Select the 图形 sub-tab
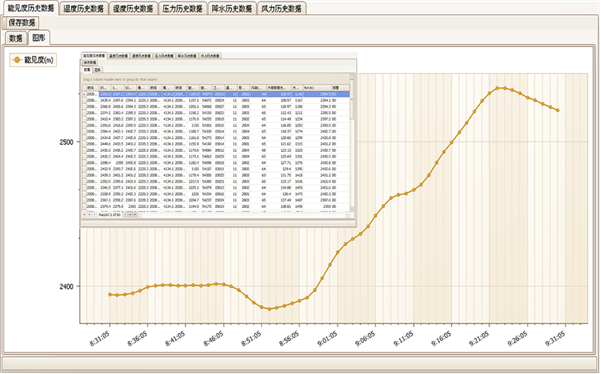This screenshot has width=600, height=374. coord(39,38)
